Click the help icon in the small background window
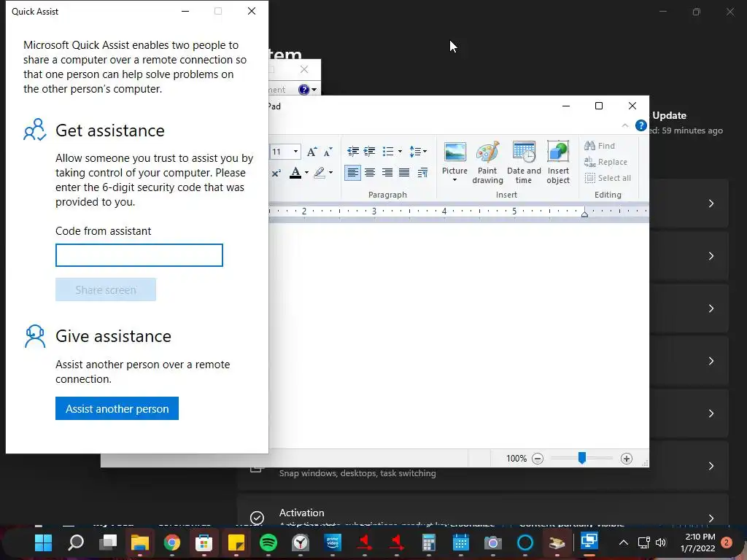 (x=304, y=90)
